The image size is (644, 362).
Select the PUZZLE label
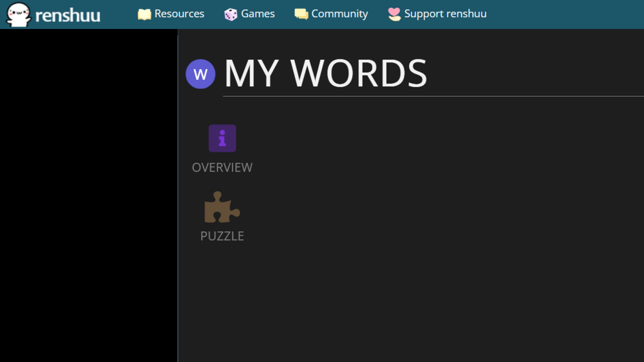coord(222,236)
